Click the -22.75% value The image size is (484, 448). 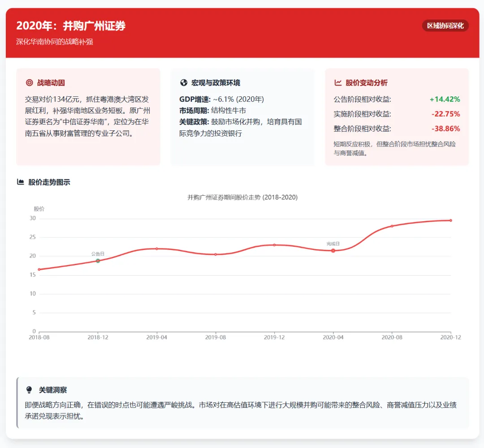(446, 114)
